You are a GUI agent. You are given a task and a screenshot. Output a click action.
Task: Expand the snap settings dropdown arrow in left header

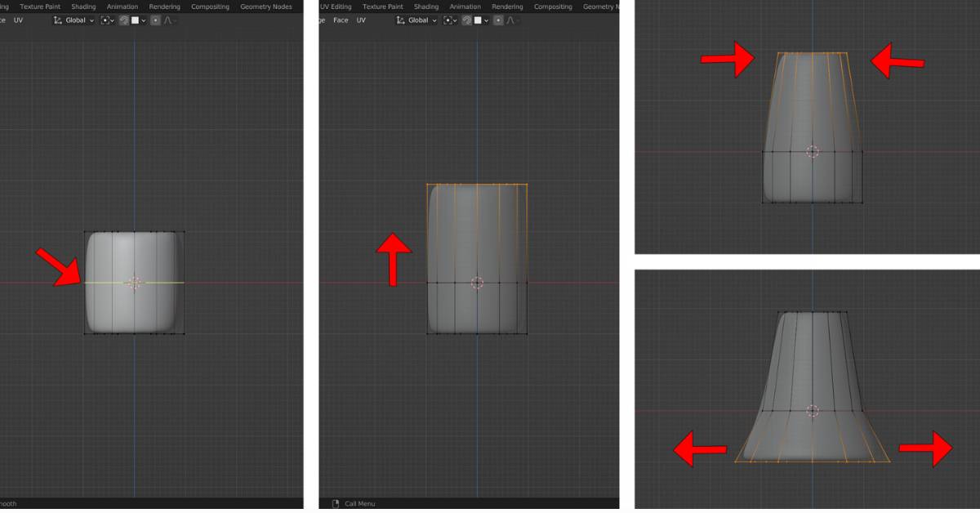(143, 20)
